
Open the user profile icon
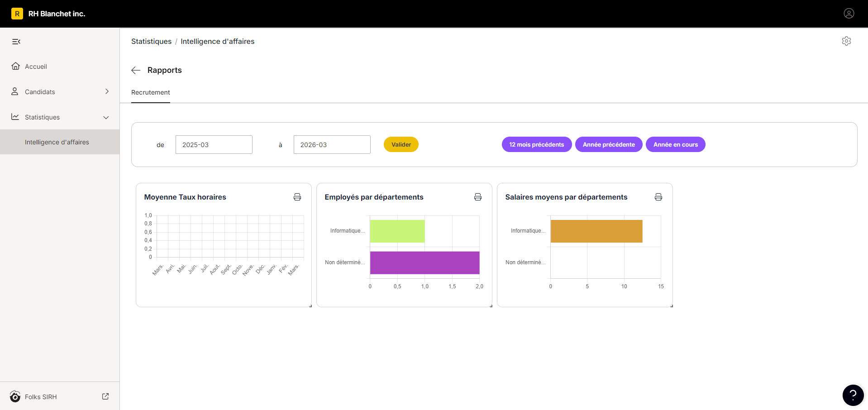click(x=849, y=14)
